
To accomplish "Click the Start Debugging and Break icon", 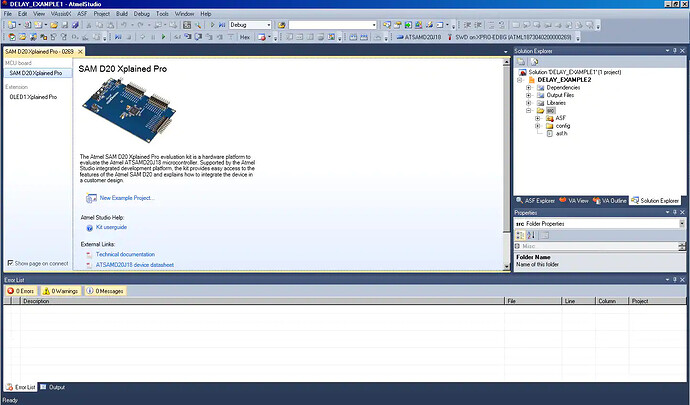I will click(222, 25).
